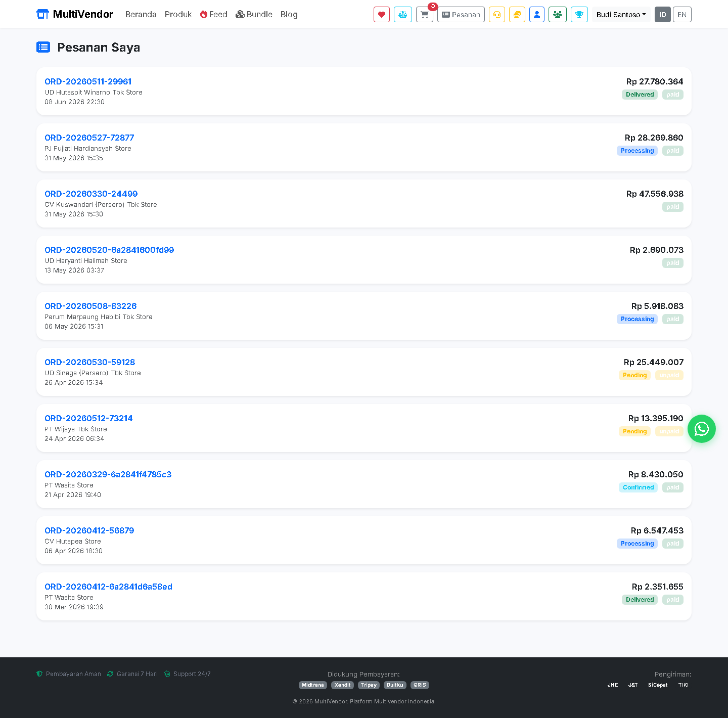This screenshot has width=728, height=718.
Task: Click the amount Rp 28.269.860
Action: (654, 138)
